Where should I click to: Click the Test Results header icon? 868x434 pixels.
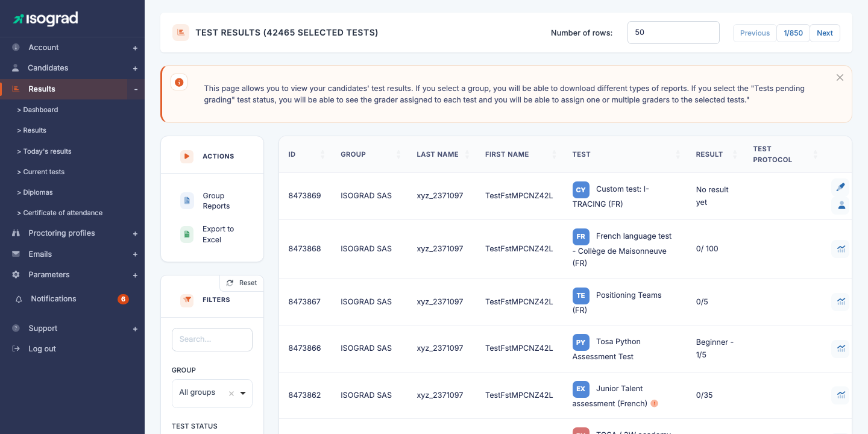click(x=181, y=33)
